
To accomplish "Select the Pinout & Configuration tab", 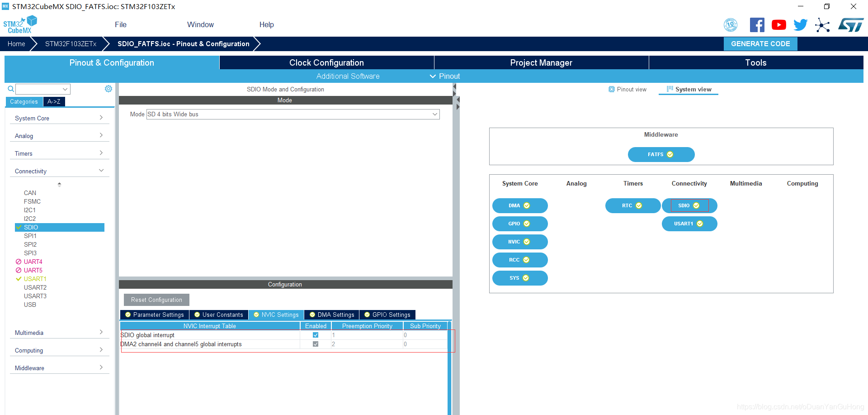I will pos(112,62).
